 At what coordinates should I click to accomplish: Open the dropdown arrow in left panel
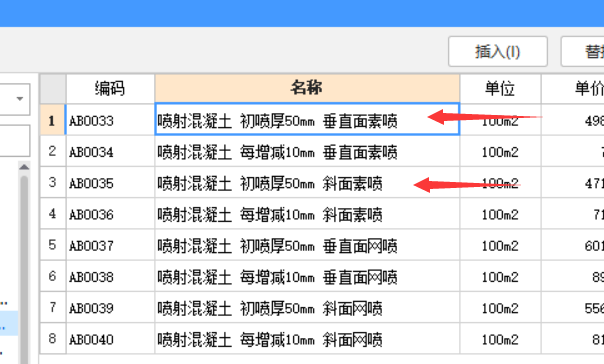(x=20, y=99)
